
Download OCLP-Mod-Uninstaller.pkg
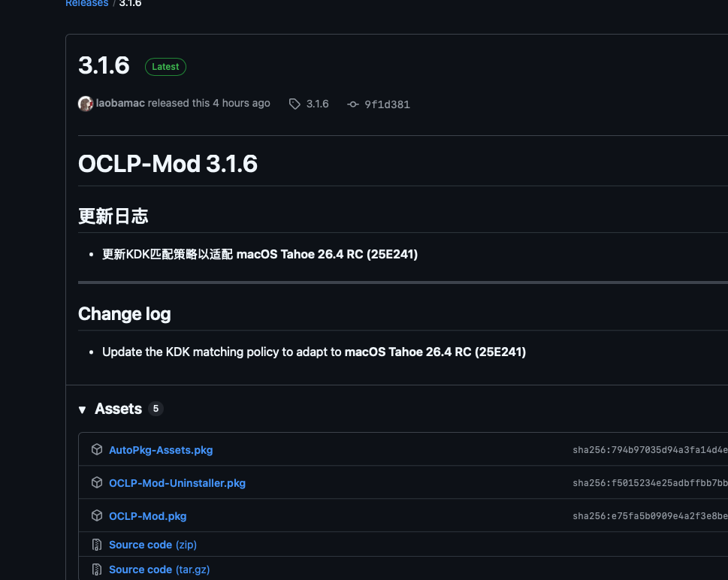[177, 483]
